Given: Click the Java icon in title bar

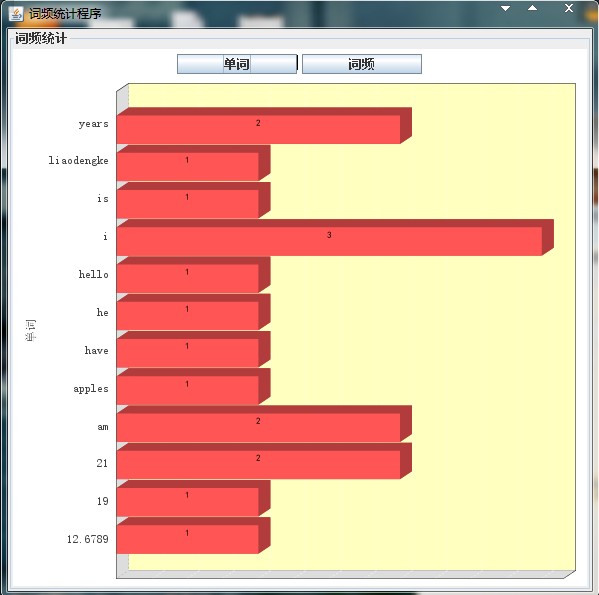Looking at the screenshot, I should tap(16, 14).
